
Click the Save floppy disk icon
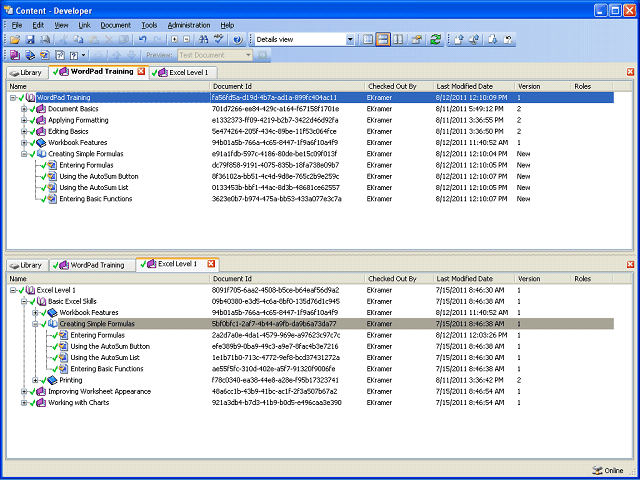point(30,40)
